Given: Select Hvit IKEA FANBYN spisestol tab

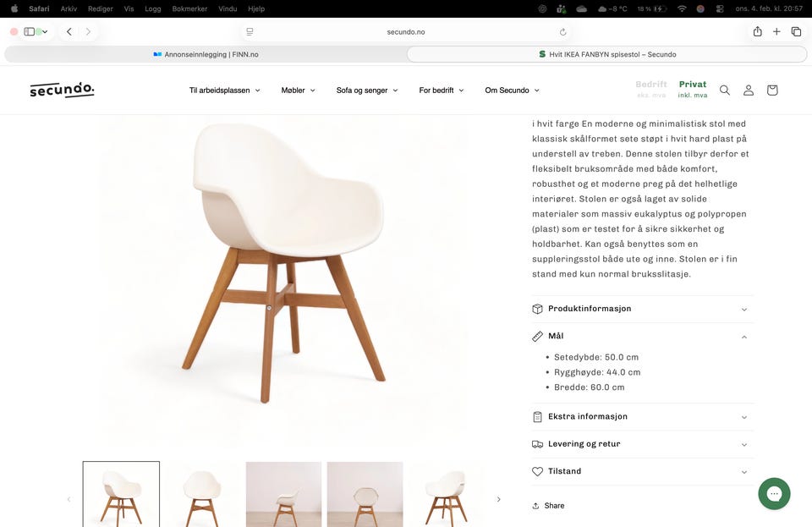Looking at the screenshot, I should 607,54.
